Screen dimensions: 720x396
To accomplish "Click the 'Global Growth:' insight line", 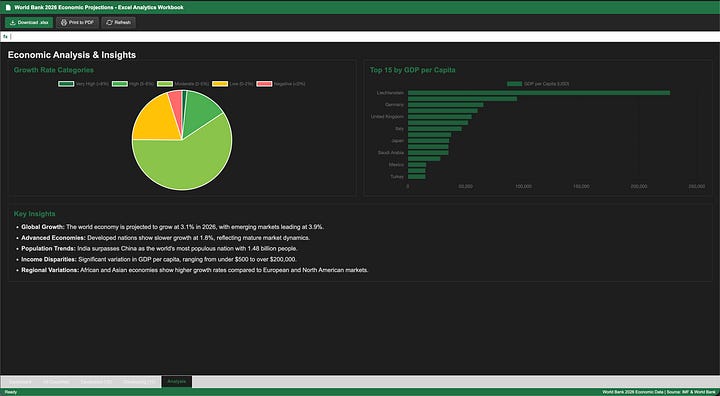I will pyautogui.click(x=173, y=227).
